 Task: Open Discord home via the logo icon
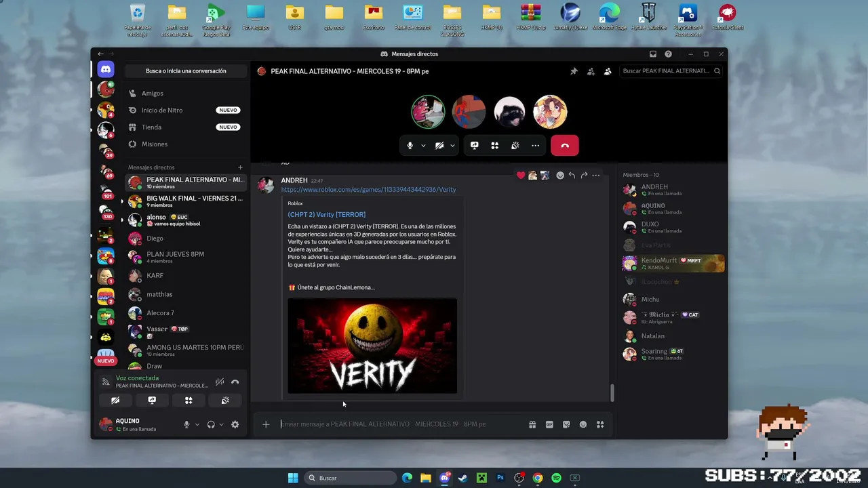pos(106,69)
